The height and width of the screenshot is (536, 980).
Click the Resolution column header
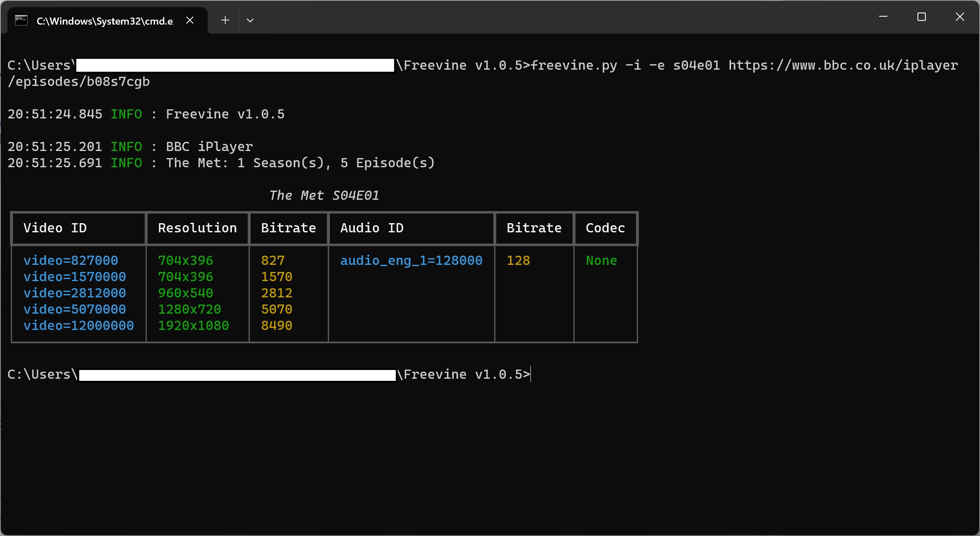click(x=197, y=228)
